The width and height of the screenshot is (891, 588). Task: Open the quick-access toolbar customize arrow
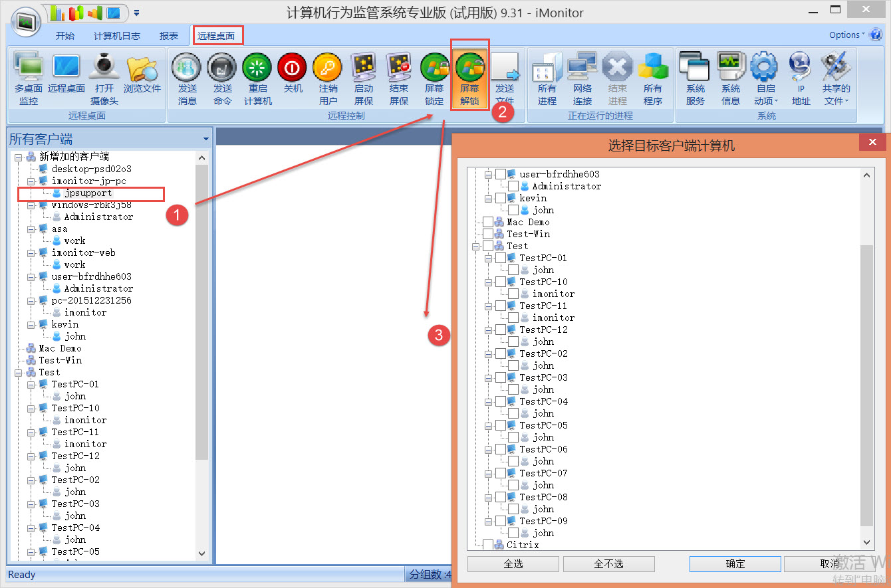tap(136, 12)
